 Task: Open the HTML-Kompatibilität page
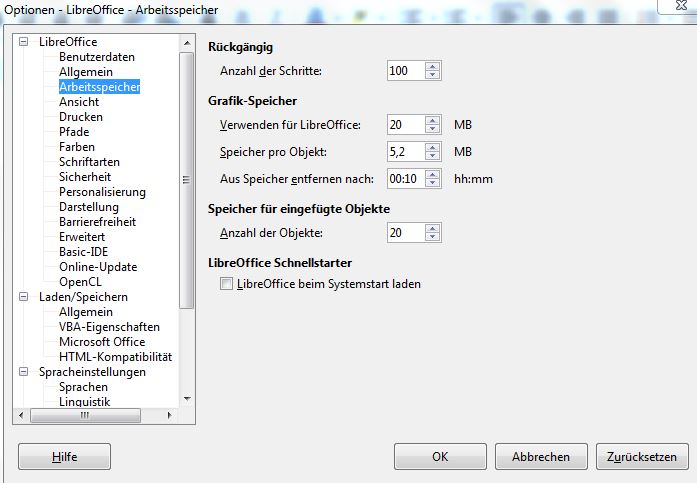(115, 357)
